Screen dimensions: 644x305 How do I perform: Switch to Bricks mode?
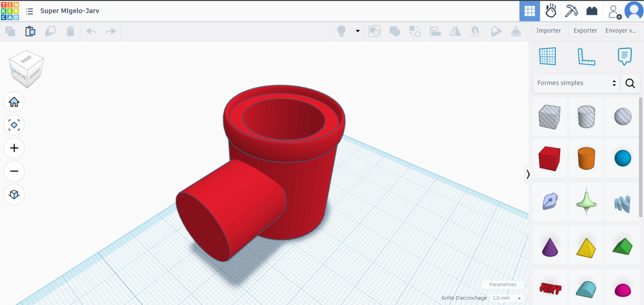pyautogui.click(x=592, y=11)
